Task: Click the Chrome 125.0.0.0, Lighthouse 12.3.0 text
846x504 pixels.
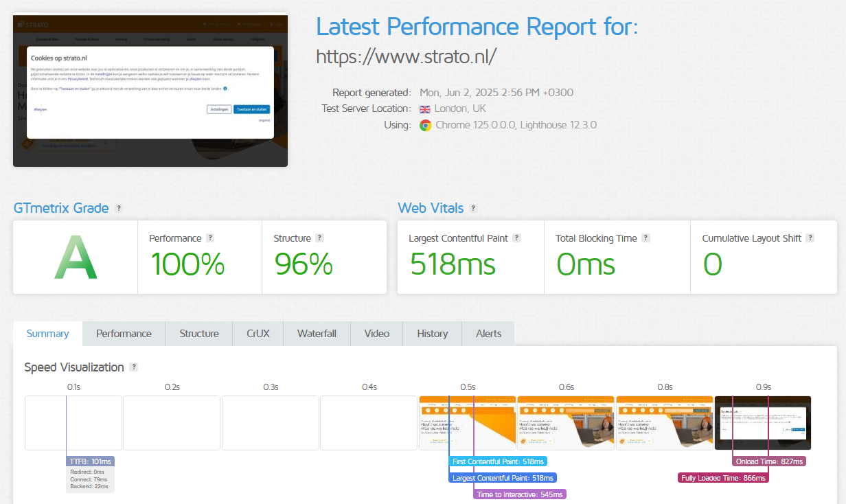Action: (x=516, y=125)
